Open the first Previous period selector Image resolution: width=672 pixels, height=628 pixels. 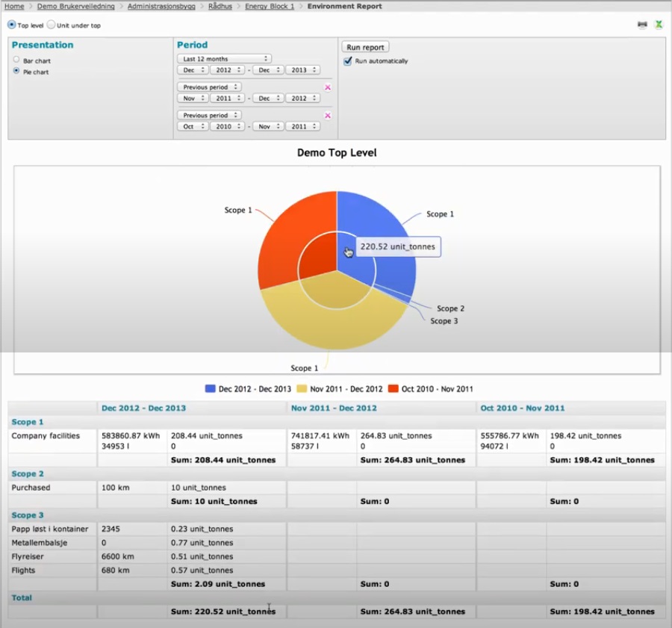coord(209,87)
